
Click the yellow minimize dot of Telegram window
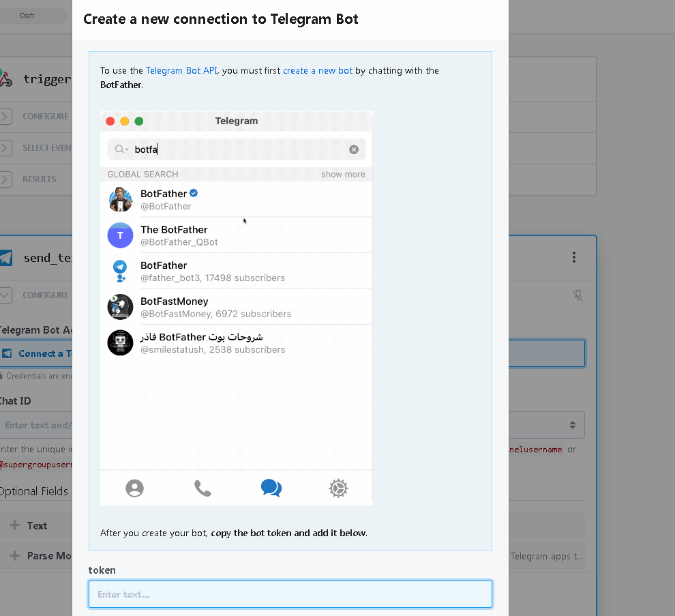[x=124, y=121]
